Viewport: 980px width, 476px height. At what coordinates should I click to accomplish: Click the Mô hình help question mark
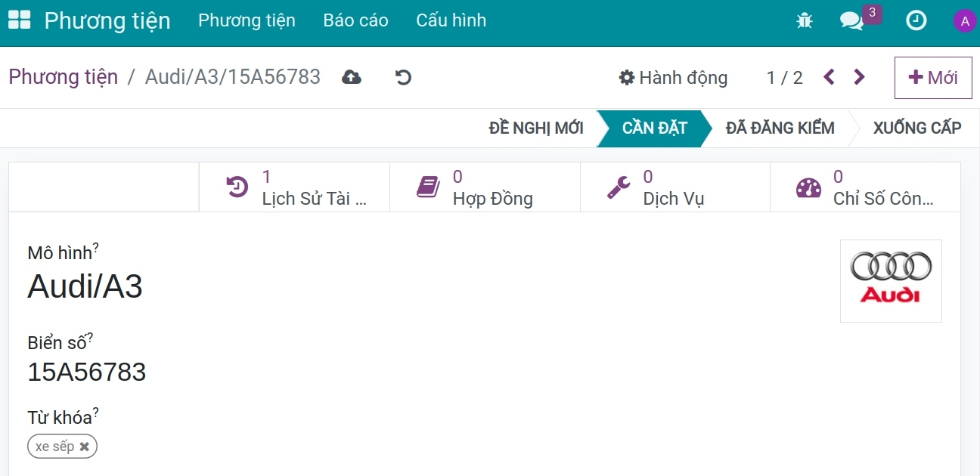96,249
